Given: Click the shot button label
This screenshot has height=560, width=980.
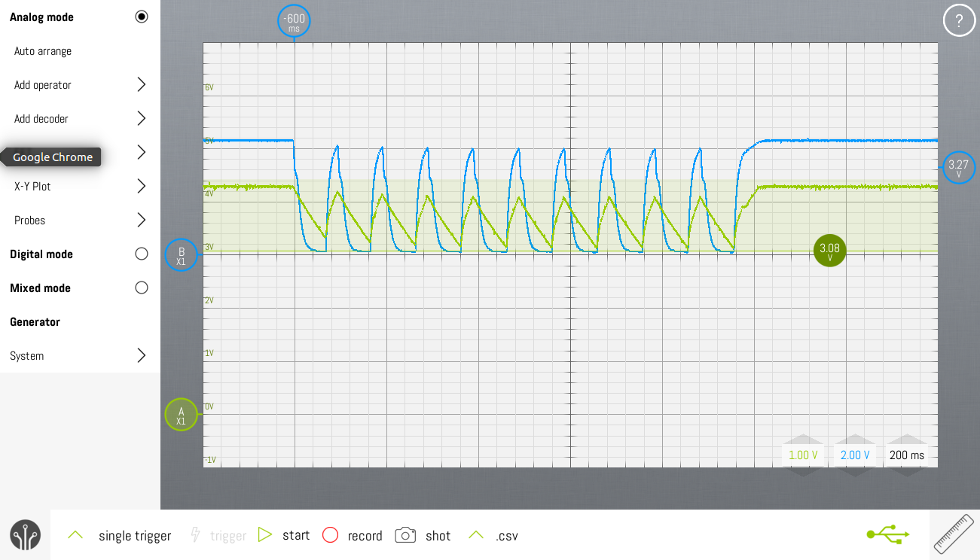Looking at the screenshot, I should (x=438, y=536).
